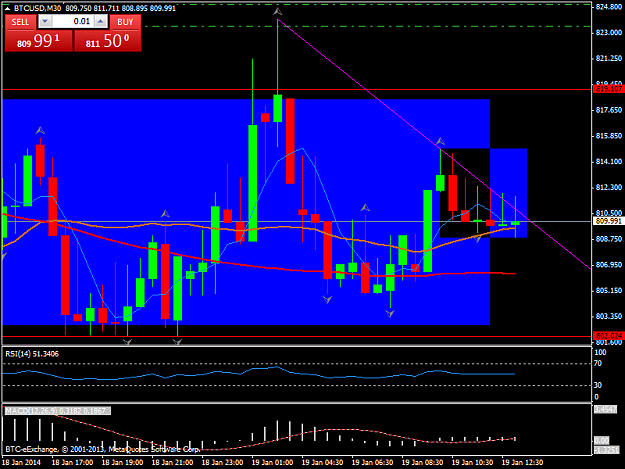Decrease lot volume with the down arrow
The width and height of the screenshot is (625, 469).
(45, 22)
